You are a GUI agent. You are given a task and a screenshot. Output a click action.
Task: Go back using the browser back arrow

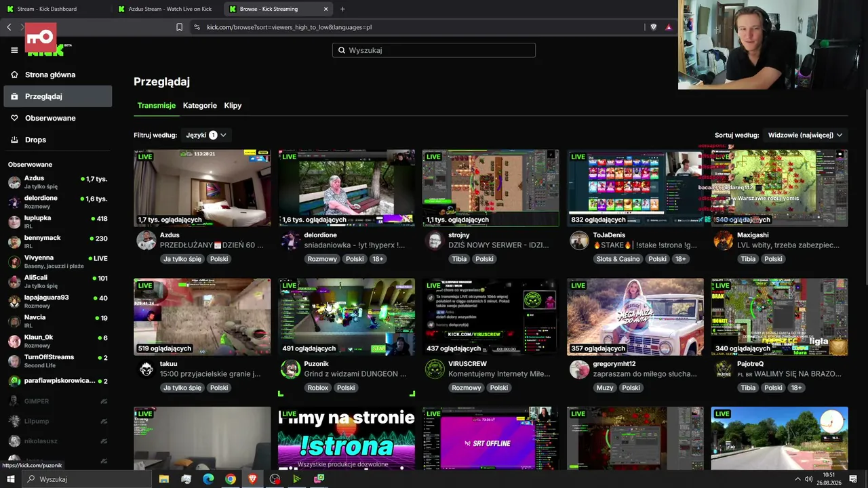9,27
